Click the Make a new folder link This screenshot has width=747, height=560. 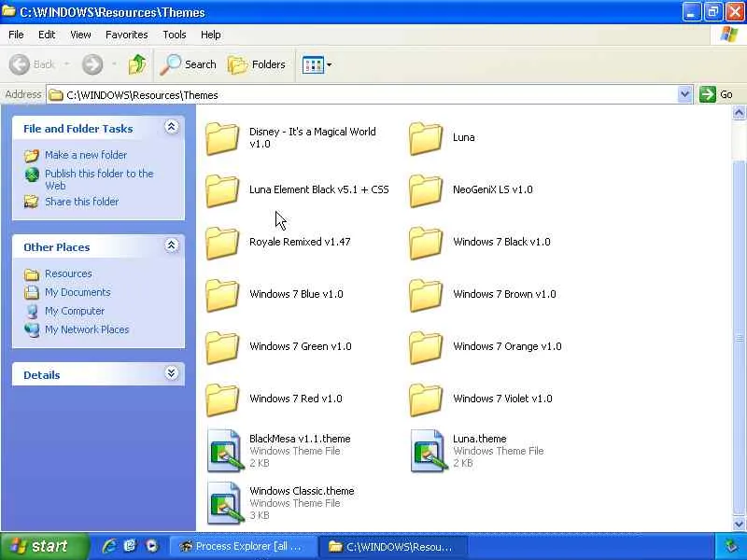pyautogui.click(x=86, y=155)
